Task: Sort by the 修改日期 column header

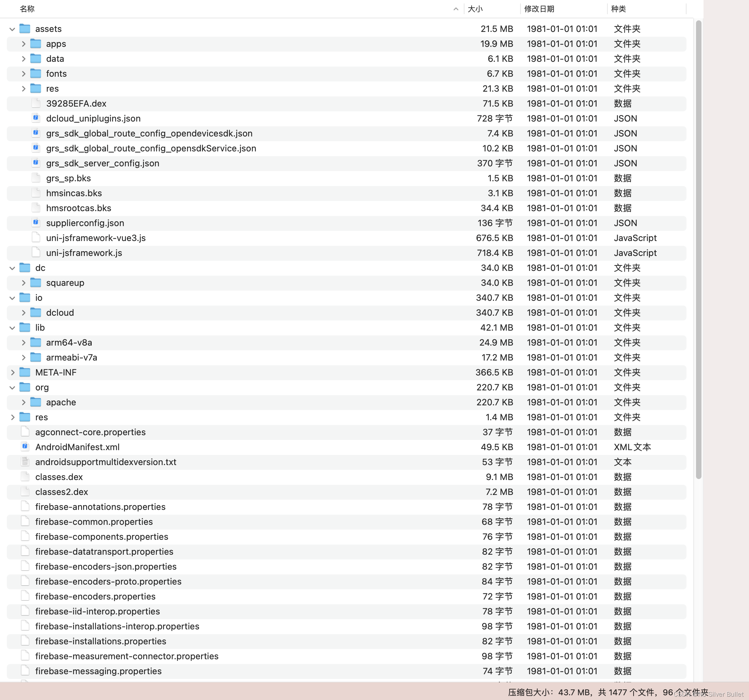Action: point(539,9)
